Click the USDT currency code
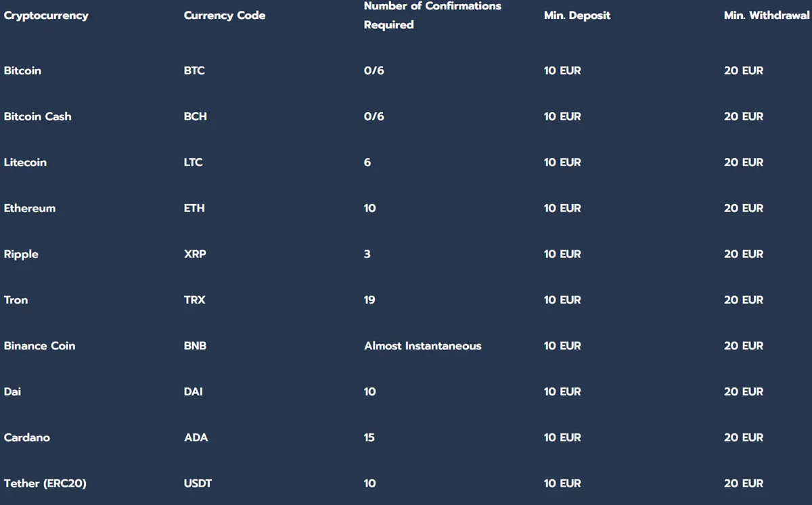The image size is (812, 505). click(197, 483)
